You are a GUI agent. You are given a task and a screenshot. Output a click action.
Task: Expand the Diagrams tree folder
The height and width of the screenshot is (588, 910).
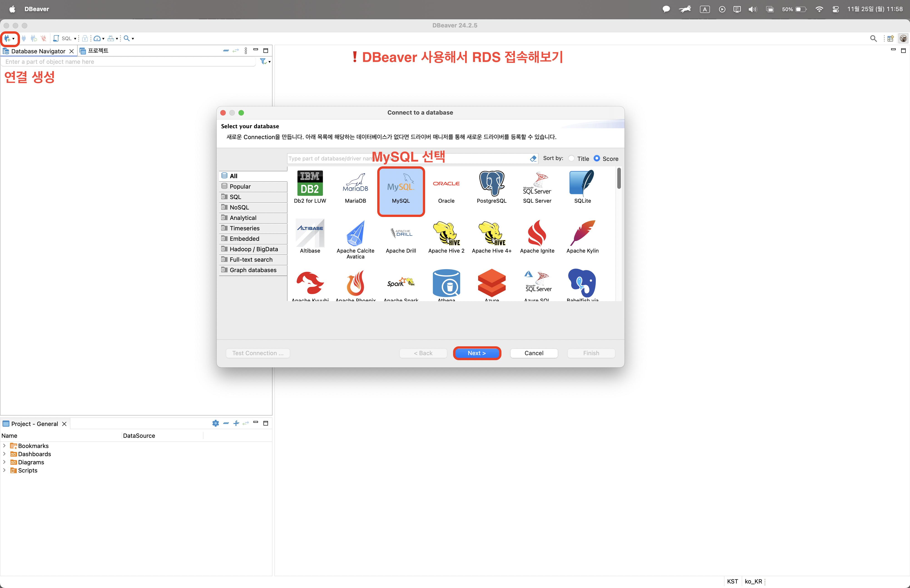4,462
